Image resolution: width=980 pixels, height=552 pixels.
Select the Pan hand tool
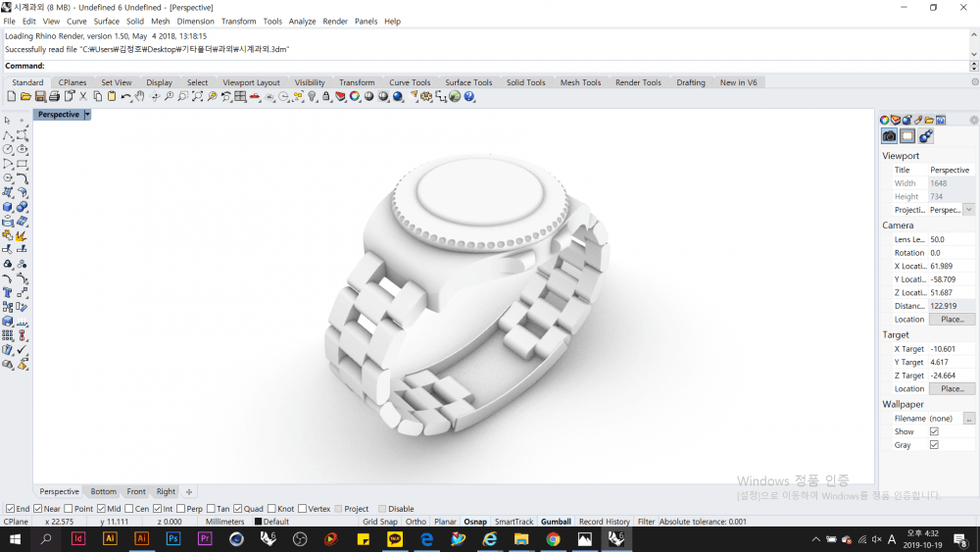click(x=140, y=97)
